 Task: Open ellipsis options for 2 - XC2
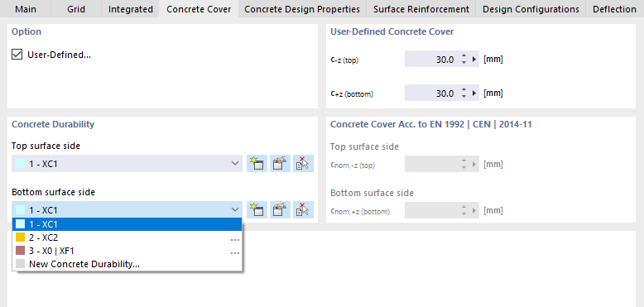coord(235,240)
